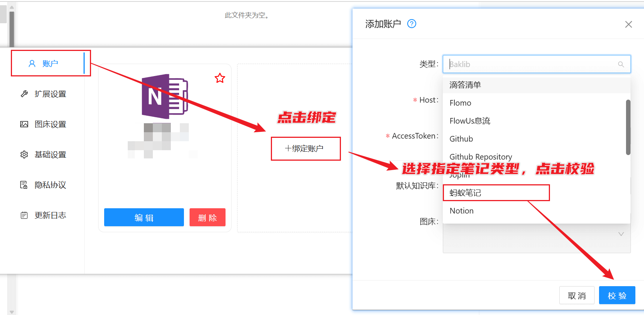
Task: Click the scroll-down arrow of background window
Action: [12, 312]
